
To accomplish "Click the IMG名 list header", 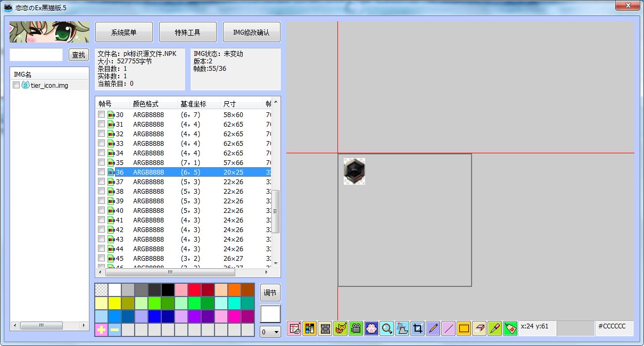I will click(x=49, y=75).
